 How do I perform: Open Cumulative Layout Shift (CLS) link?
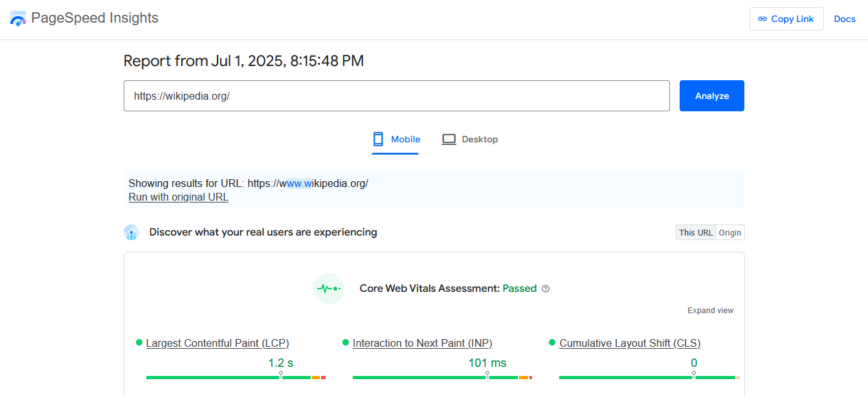coord(630,344)
